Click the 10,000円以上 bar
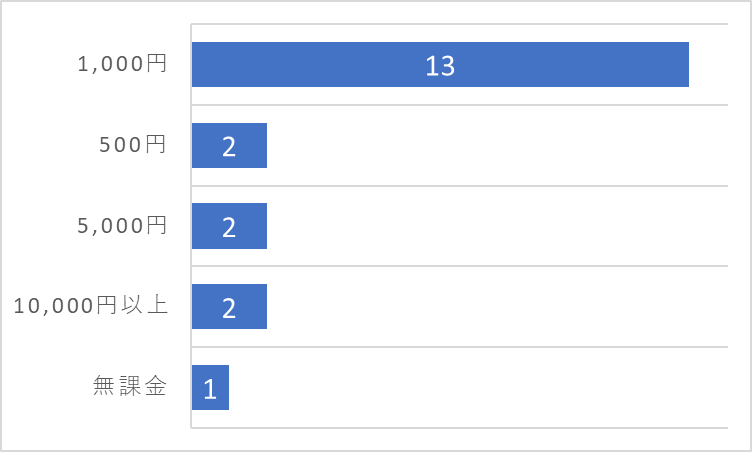752x452 pixels. [229, 307]
